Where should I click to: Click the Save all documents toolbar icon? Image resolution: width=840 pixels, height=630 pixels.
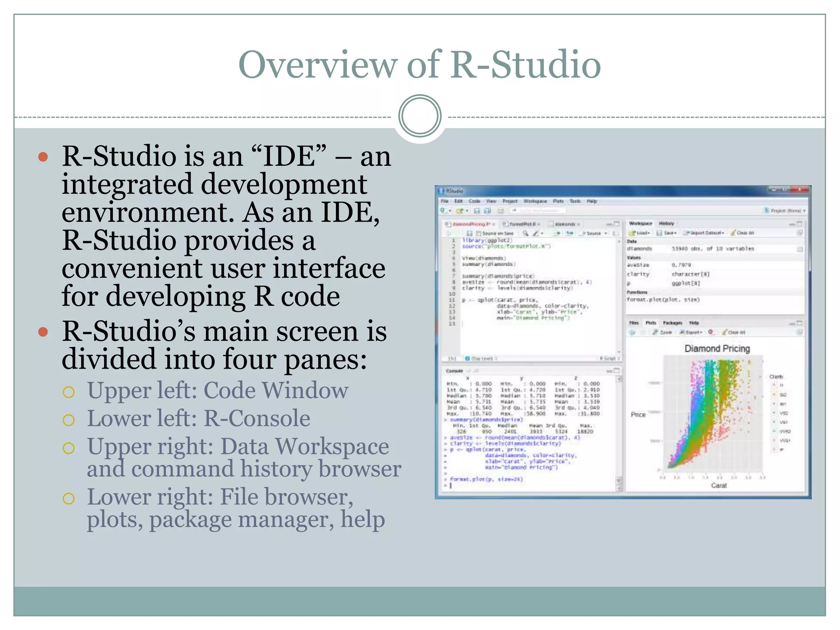pyautogui.click(x=487, y=211)
